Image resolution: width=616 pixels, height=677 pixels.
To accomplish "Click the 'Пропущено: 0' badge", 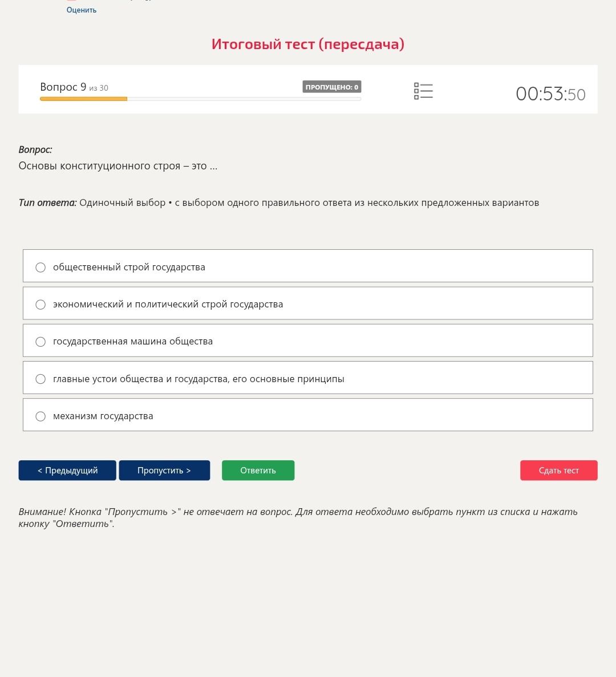I will click(331, 87).
